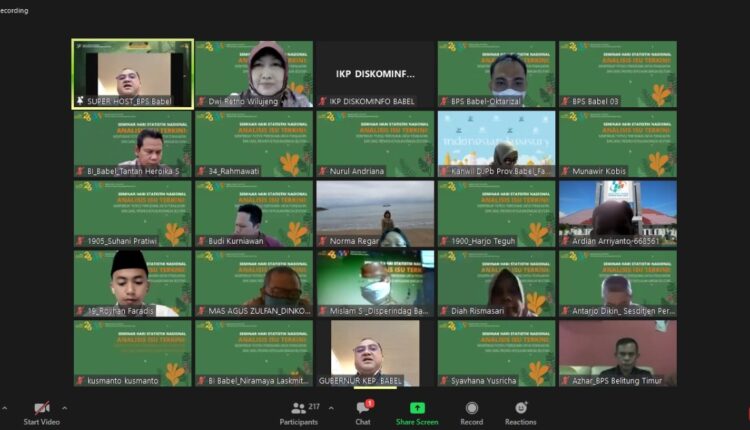
Task: Open the Participants panel
Action: tap(298, 408)
